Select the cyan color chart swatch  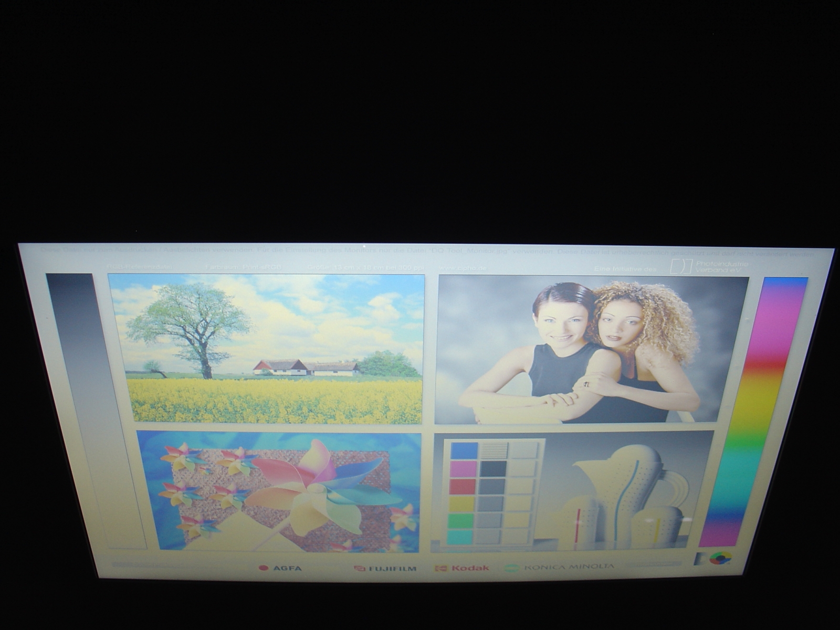459,537
